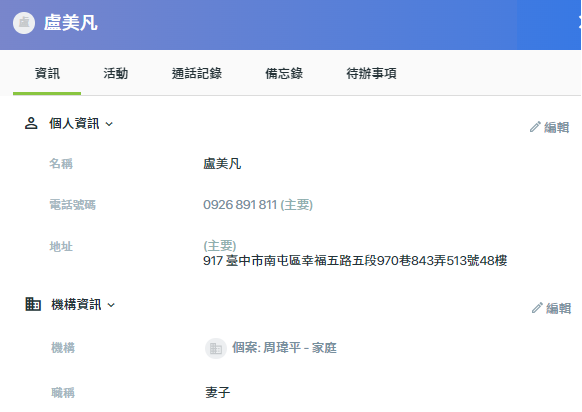Viewport: 582px width, 412px height.
Task: Click the building icon beside 機構資訊
Action: coord(33,304)
